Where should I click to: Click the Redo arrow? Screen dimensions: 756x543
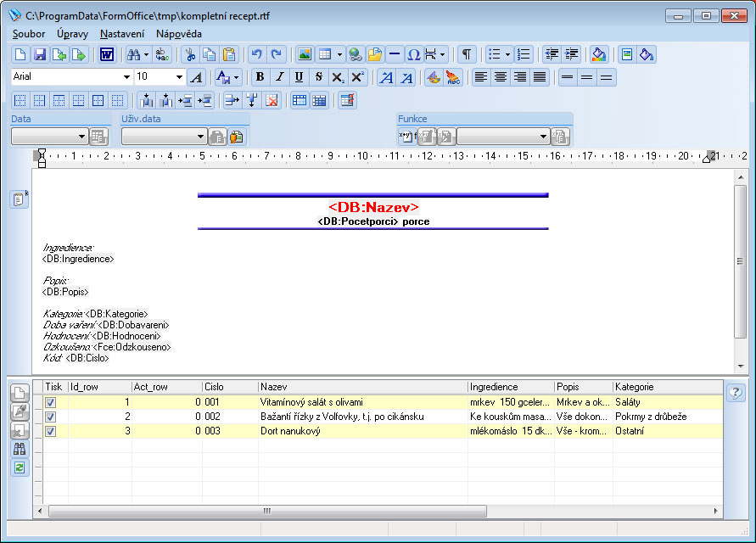(277, 54)
